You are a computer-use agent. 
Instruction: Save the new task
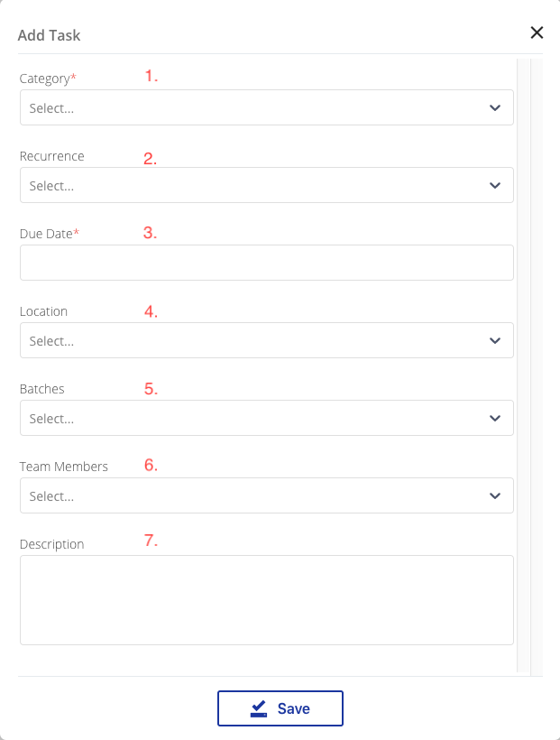coord(280,708)
